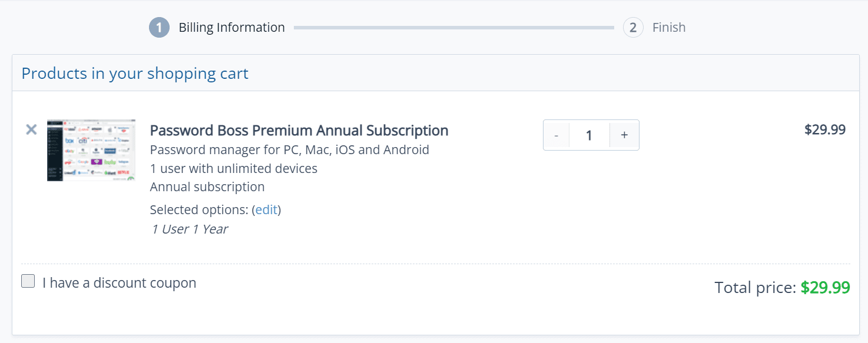Click the 'Products in your shopping cart' heading
This screenshot has height=343, width=868.
point(135,74)
